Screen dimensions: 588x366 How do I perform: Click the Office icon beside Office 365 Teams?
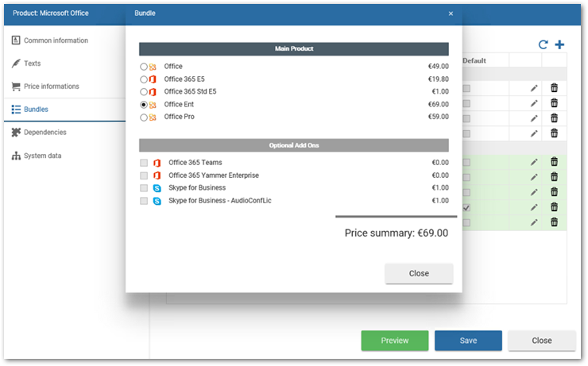click(157, 163)
